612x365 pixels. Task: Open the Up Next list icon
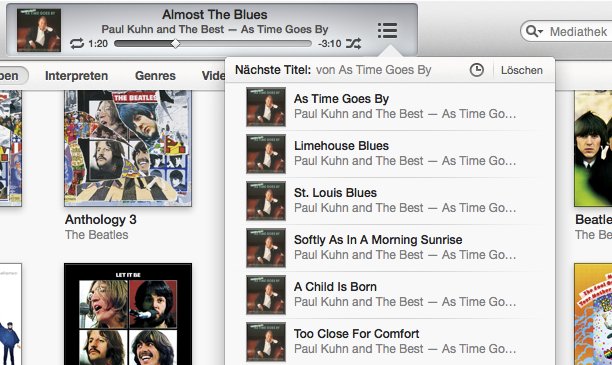[388, 30]
